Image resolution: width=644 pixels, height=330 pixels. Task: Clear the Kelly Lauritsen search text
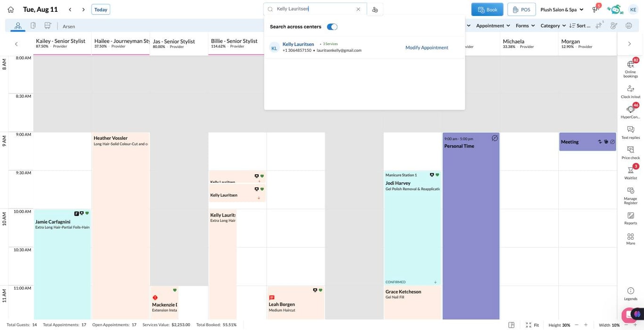click(358, 9)
